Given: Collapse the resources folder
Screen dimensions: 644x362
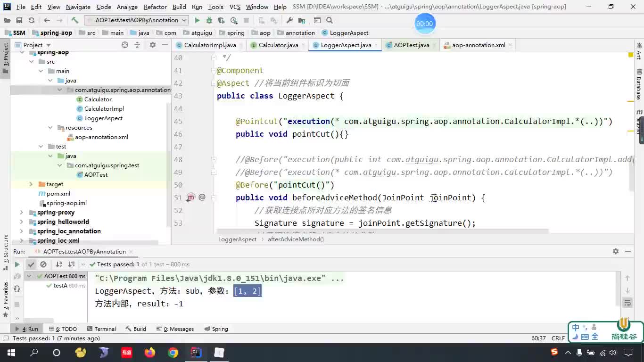Looking at the screenshot, I should click(x=50, y=128).
